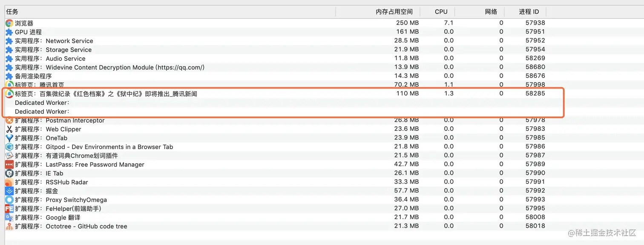Click the LastPass red dots icon
The height and width of the screenshot is (245, 644).
(x=9, y=164)
